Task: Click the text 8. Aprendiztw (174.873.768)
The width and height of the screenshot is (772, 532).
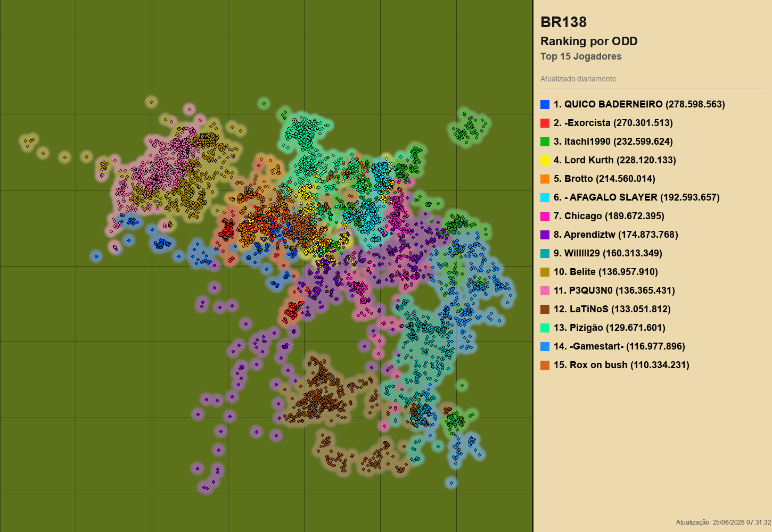Action: tap(616, 235)
